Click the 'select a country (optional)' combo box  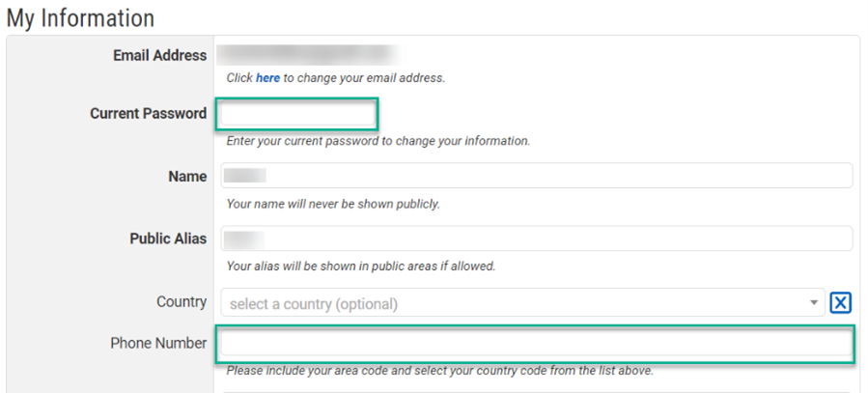click(522, 303)
